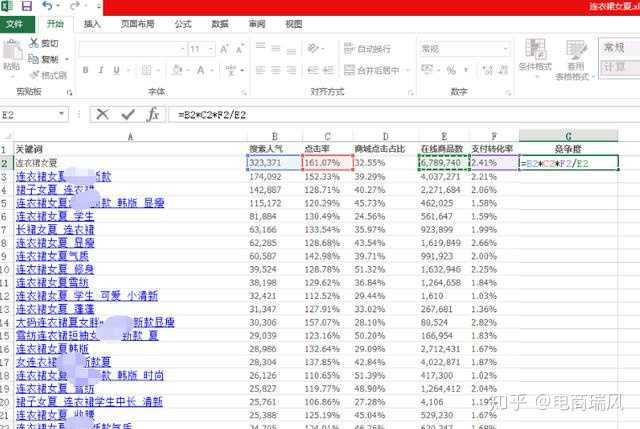This screenshot has width=640, height=429.
Task: Confirm formula with the checkmark icon
Action: coord(128,114)
